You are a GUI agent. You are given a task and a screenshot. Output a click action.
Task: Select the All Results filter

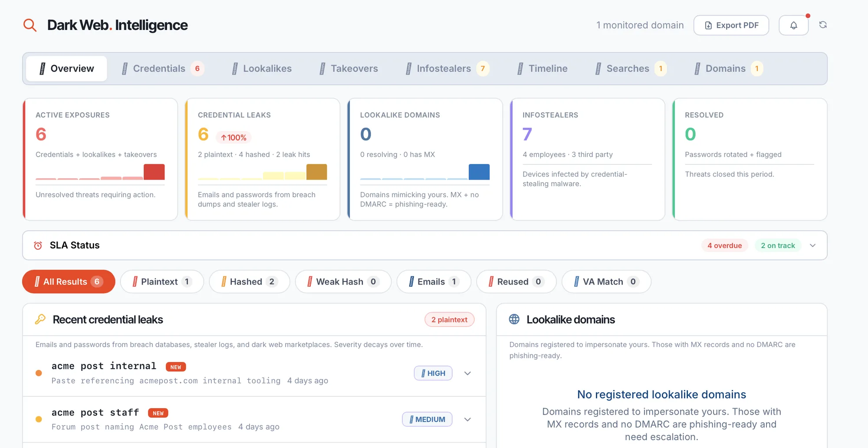(x=69, y=281)
